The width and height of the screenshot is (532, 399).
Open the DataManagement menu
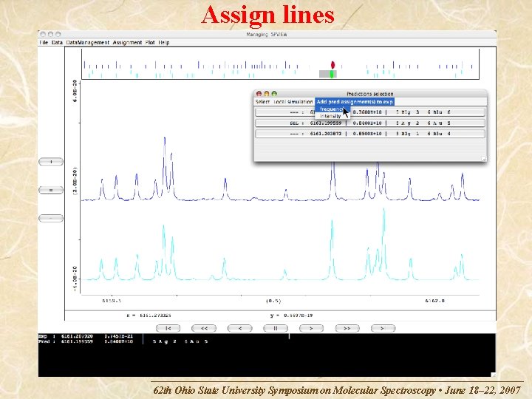tap(88, 42)
